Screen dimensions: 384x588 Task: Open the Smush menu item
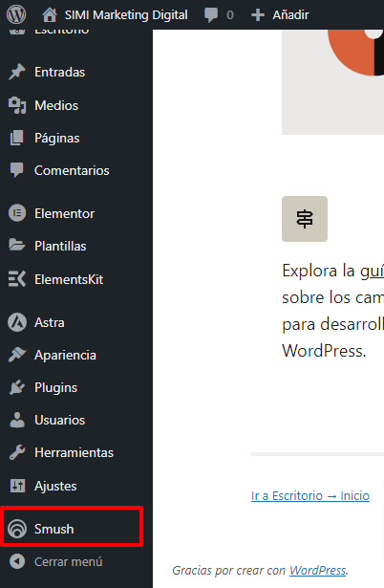click(x=53, y=529)
